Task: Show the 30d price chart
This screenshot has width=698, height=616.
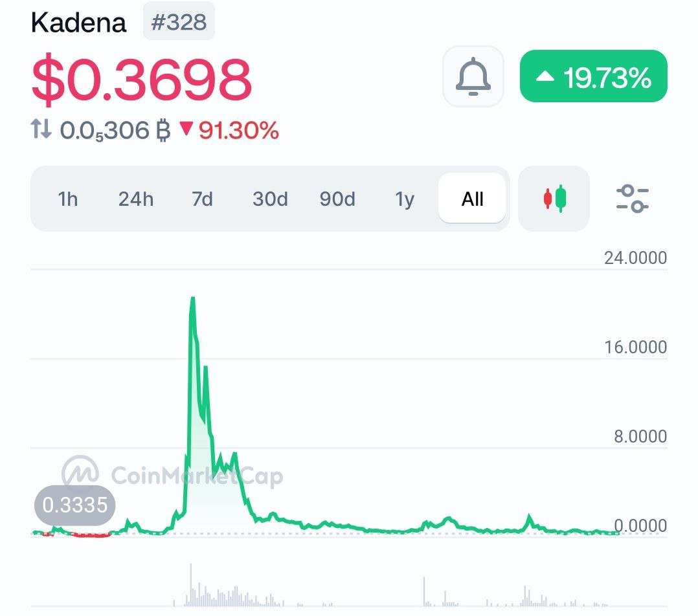Action: [270, 199]
